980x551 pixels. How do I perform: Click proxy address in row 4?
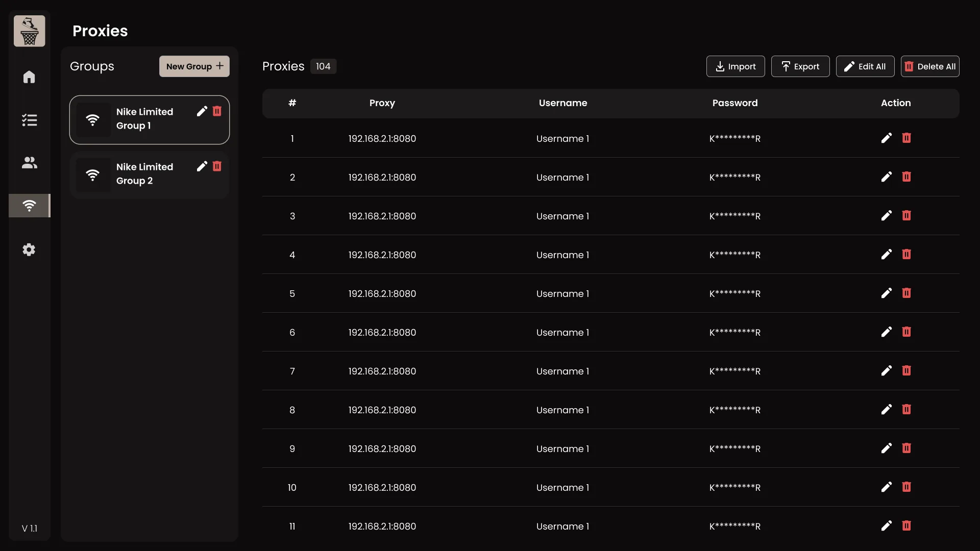382,255
